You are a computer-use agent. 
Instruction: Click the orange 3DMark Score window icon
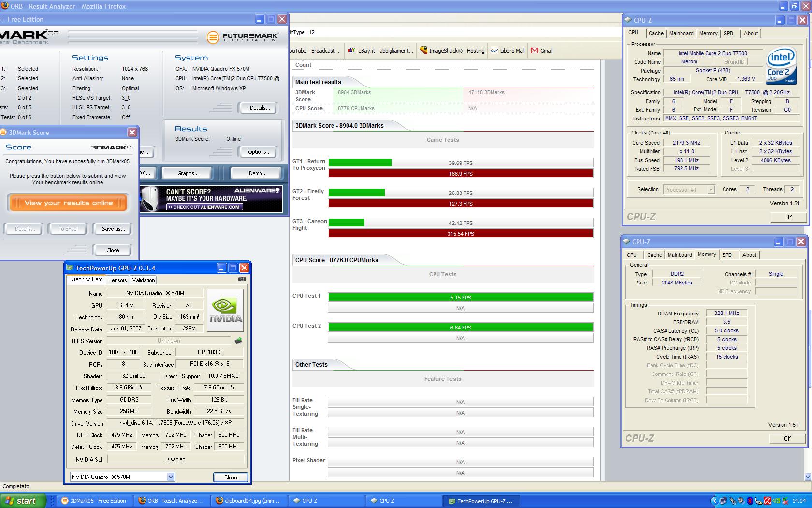3,132
